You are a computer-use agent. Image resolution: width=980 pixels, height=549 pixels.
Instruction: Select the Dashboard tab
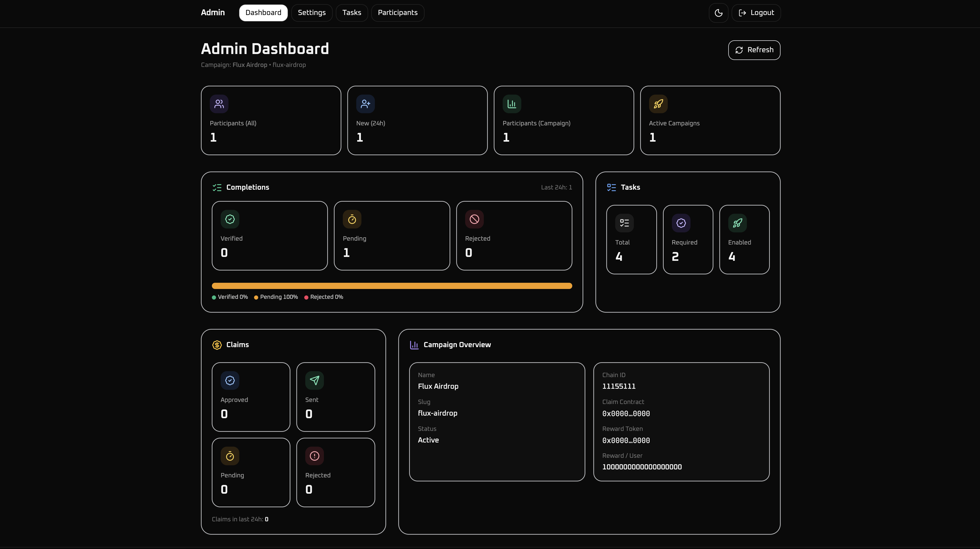(x=263, y=13)
